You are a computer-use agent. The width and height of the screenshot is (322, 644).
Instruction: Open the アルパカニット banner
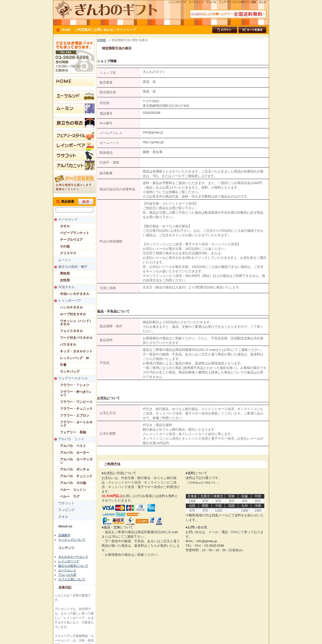(74, 166)
